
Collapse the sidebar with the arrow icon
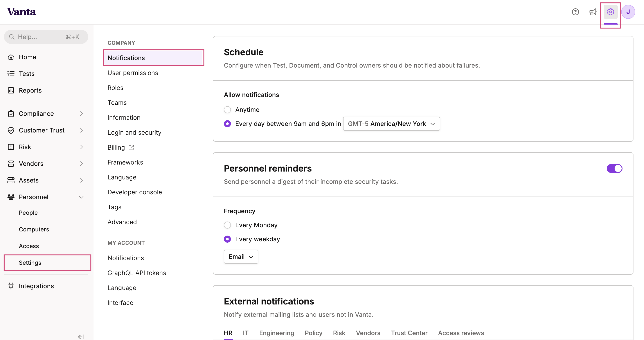(x=81, y=337)
